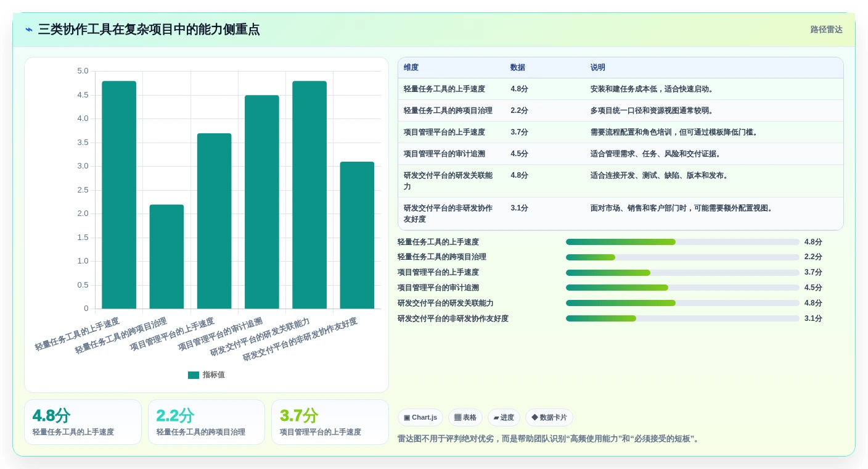Select the 数据卡片 tag chip
This screenshot has width=868, height=469.
549,418
